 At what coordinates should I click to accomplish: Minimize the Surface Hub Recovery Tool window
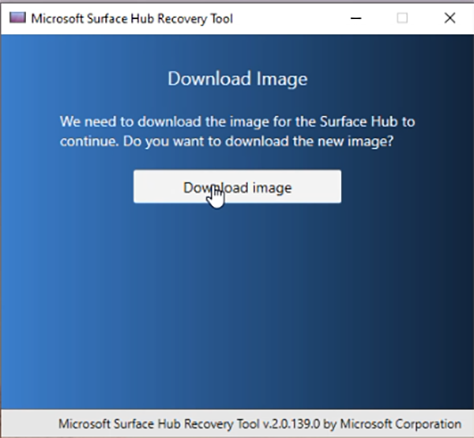356,18
